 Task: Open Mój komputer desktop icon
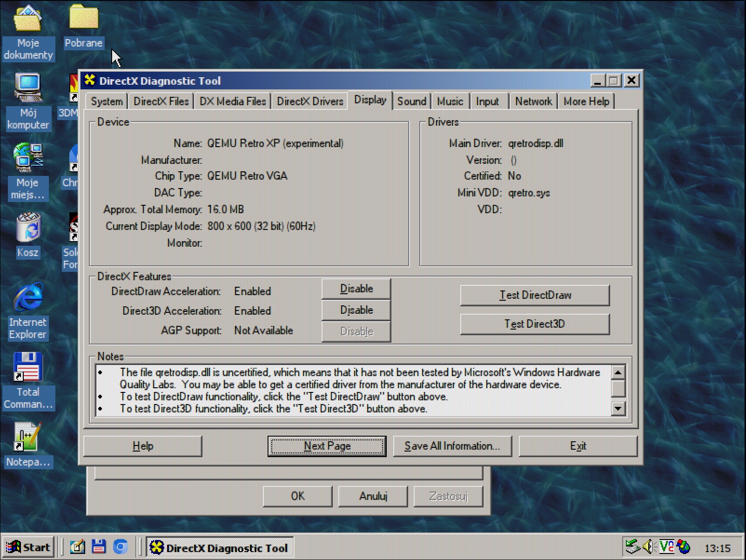(x=28, y=101)
